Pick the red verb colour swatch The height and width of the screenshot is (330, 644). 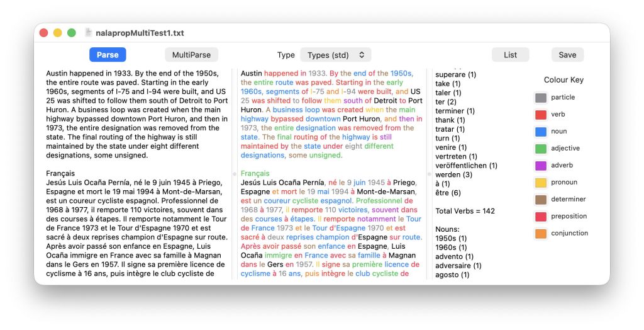pos(540,115)
